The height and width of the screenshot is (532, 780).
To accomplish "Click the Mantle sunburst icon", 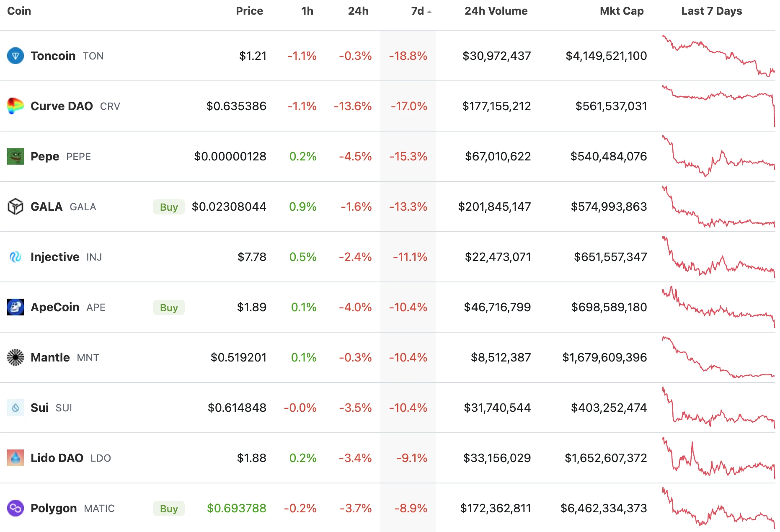I will coord(15,357).
